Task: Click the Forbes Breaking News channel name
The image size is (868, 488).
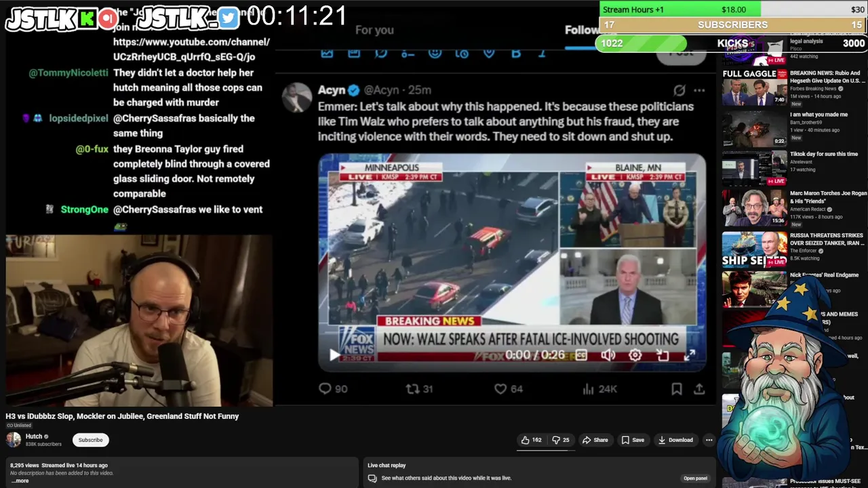Action: click(814, 89)
